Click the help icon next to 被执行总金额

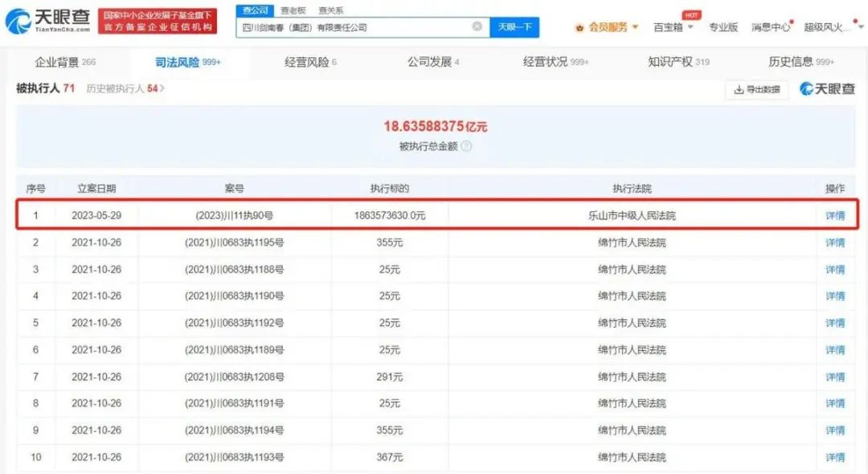pos(466,146)
